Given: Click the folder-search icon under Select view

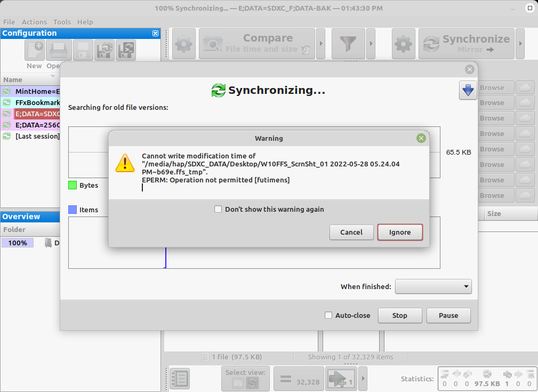Looking at the screenshot, I should (238, 382).
